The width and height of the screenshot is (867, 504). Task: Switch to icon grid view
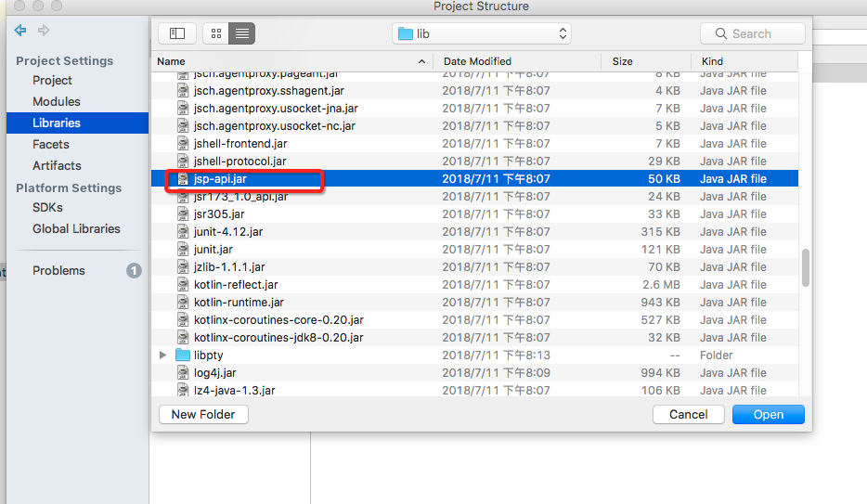(x=216, y=33)
